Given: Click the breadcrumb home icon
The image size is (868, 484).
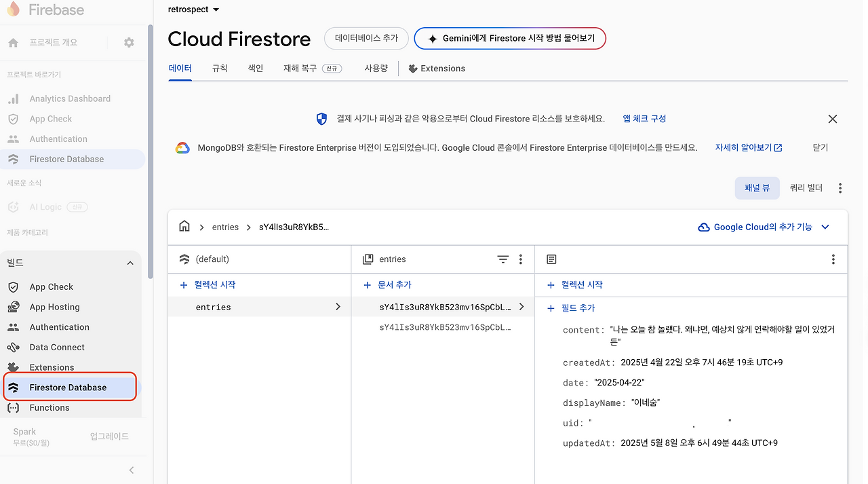Looking at the screenshot, I should [x=184, y=227].
